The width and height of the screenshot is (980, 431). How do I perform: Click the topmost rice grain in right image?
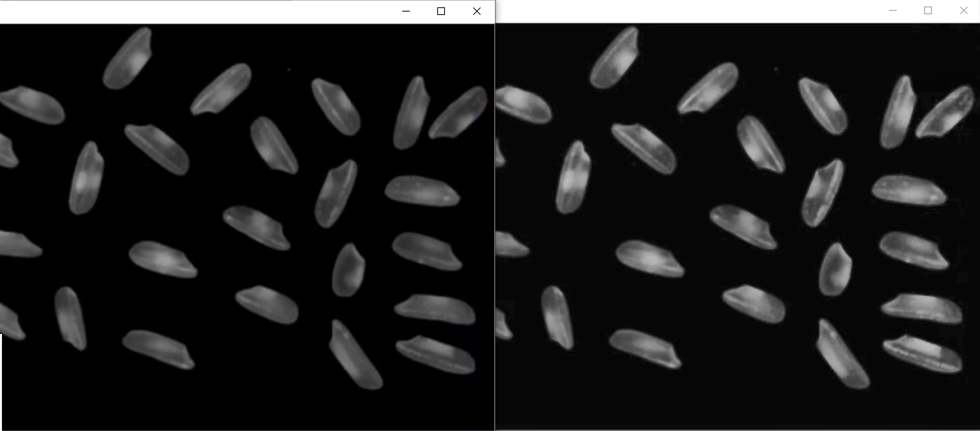[615, 58]
